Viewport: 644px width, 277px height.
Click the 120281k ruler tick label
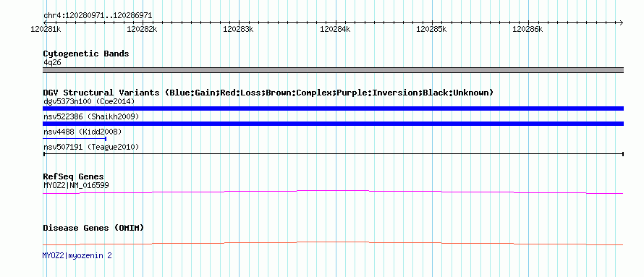coord(46,29)
